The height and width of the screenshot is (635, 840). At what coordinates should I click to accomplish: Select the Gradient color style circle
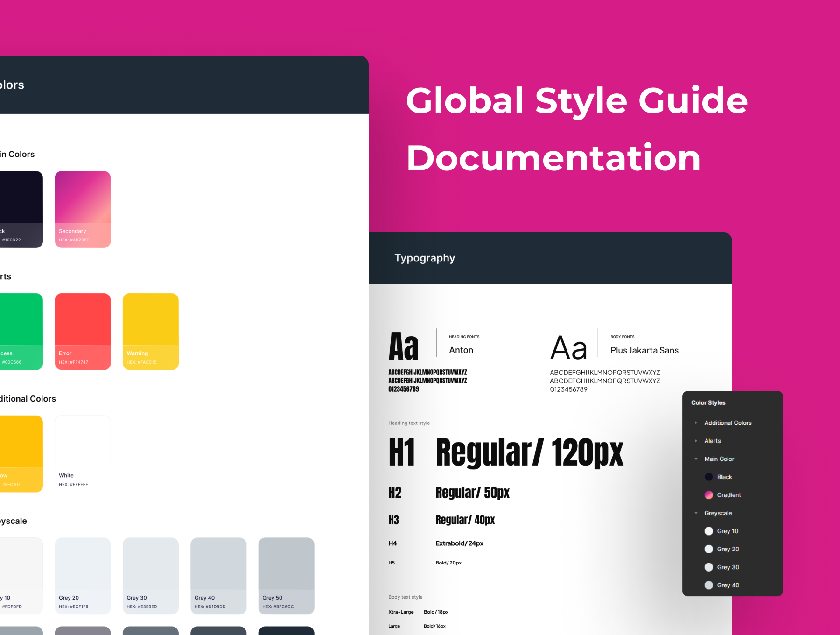(708, 495)
